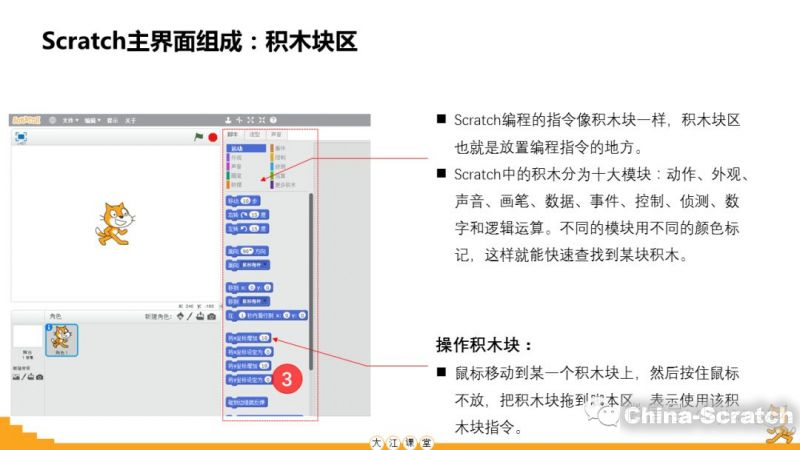
Task: Click the green flag to run
Action: pos(198,136)
